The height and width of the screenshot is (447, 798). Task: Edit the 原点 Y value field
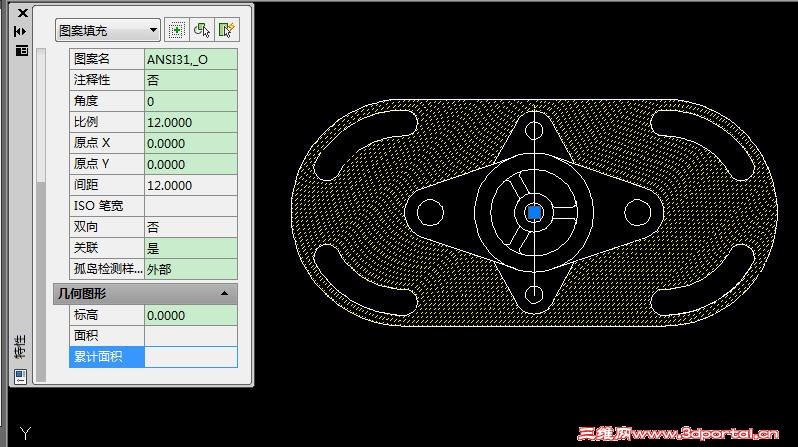(191, 164)
